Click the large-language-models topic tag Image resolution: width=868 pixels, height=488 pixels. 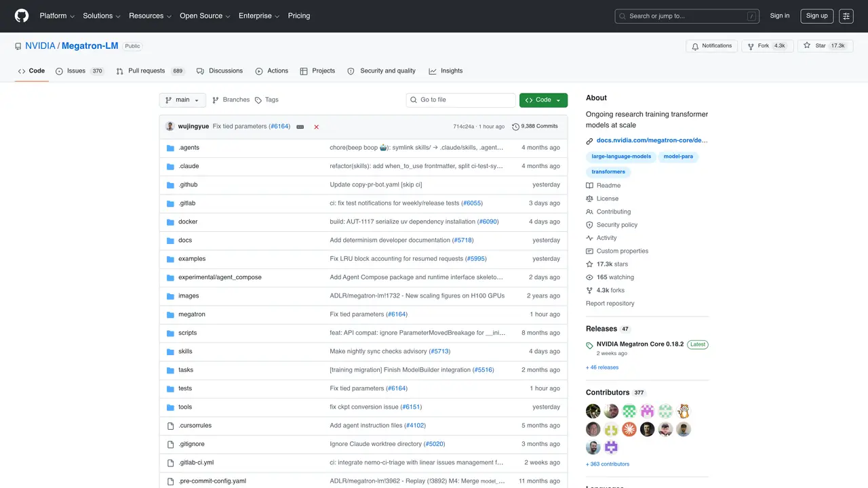click(621, 157)
